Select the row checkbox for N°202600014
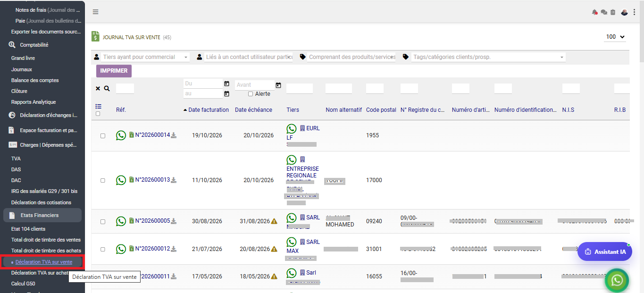 pyautogui.click(x=103, y=136)
